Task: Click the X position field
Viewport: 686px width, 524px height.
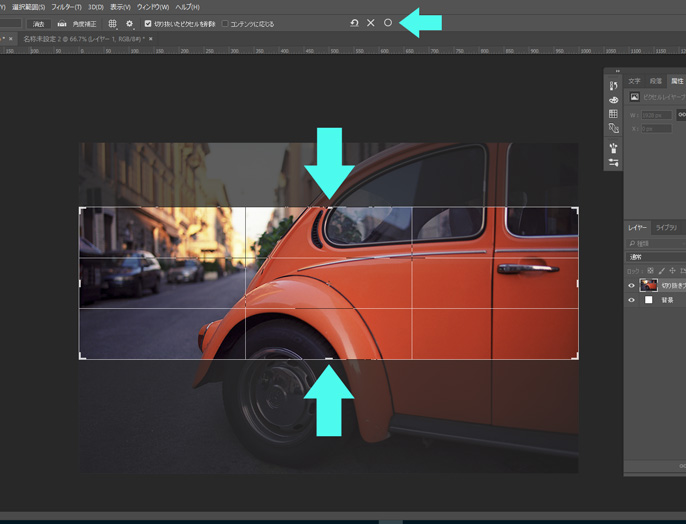Action: pyautogui.click(x=656, y=129)
